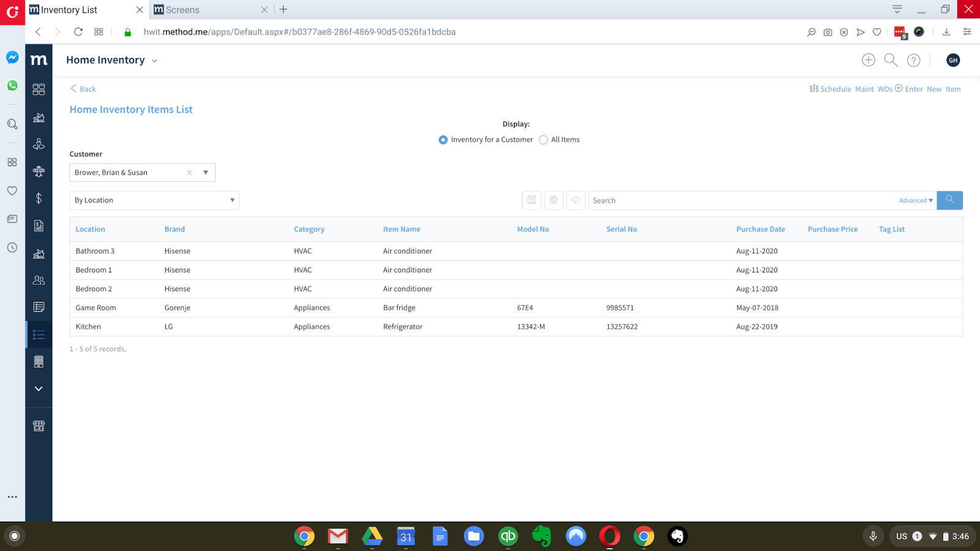Open Opera sidebar three-dot menu
Viewport: 980px width, 551px height.
click(x=12, y=497)
